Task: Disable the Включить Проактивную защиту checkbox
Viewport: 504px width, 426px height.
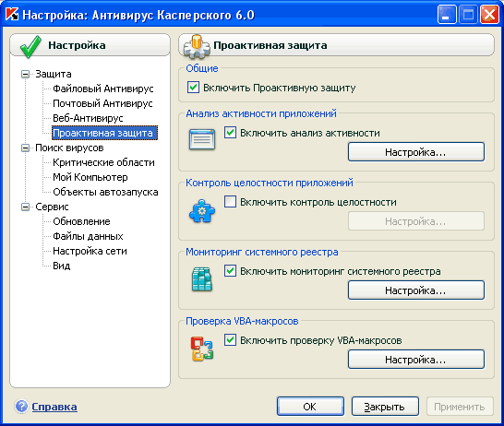Action: coord(193,88)
